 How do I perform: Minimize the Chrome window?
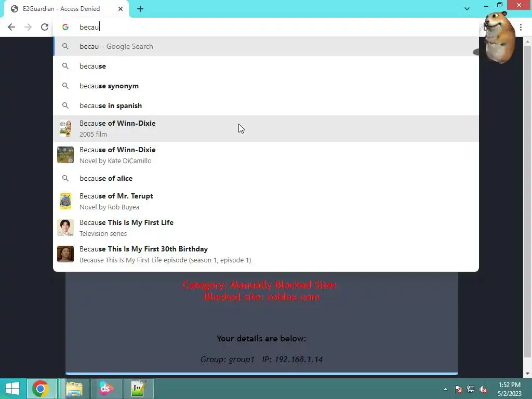coord(486,5)
